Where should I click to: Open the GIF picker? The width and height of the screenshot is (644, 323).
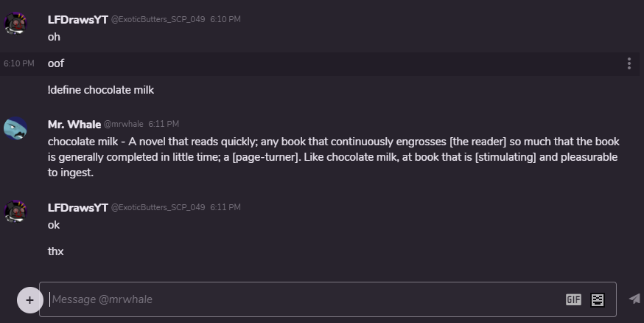tap(573, 299)
